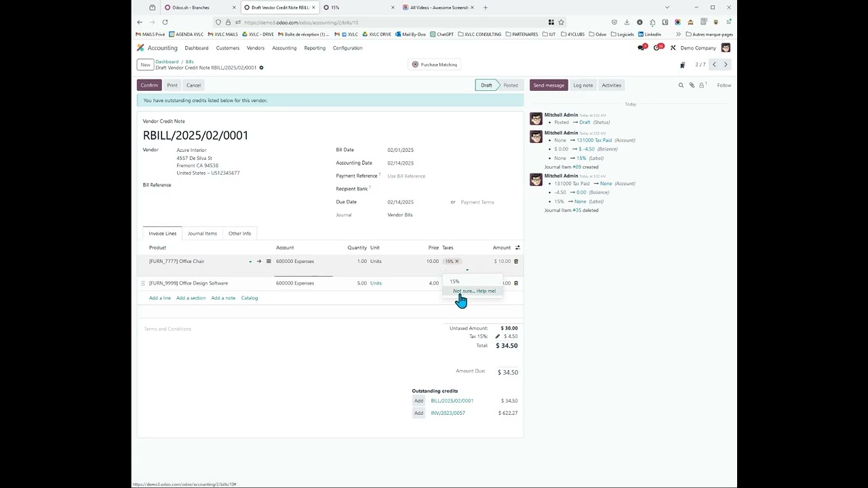Click the Add a note link
The image size is (868, 488).
point(223,298)
